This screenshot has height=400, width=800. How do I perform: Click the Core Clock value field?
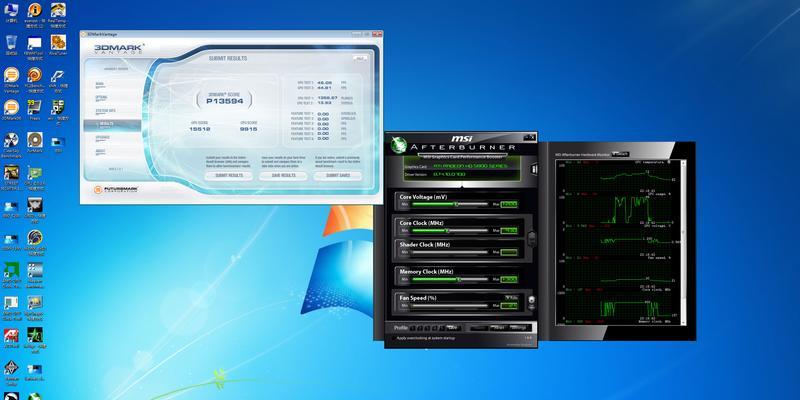[x=509, y=231]
